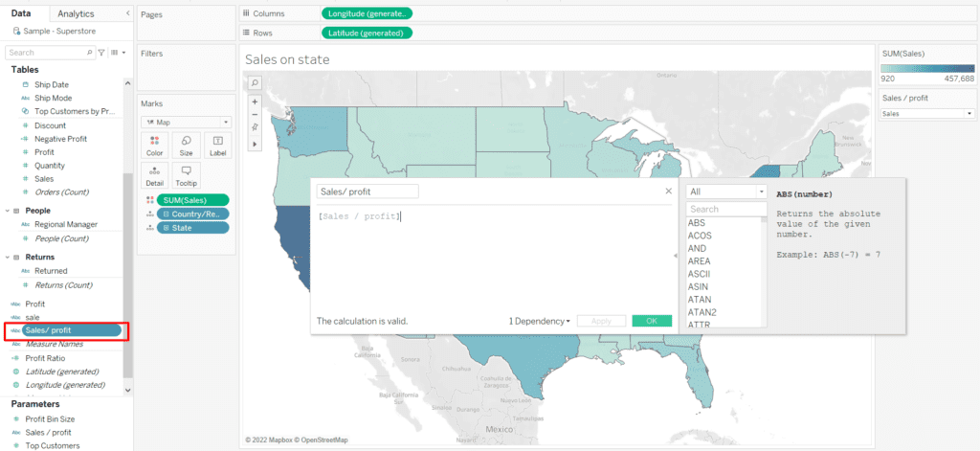This screenshot has height=451, width=980.
Task: Open the All functions category dropdown
Action: pyautogui.click(x=726, y=192)
